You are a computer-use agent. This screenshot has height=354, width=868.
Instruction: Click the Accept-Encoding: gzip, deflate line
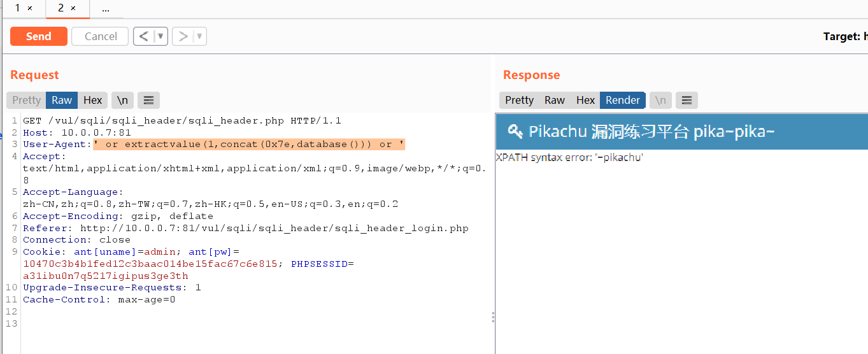(x=118, y=216)
